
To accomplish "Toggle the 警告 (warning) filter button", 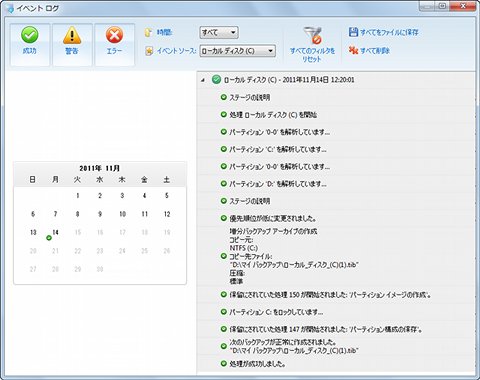I will pyautogui.click(x=72, y=44).
